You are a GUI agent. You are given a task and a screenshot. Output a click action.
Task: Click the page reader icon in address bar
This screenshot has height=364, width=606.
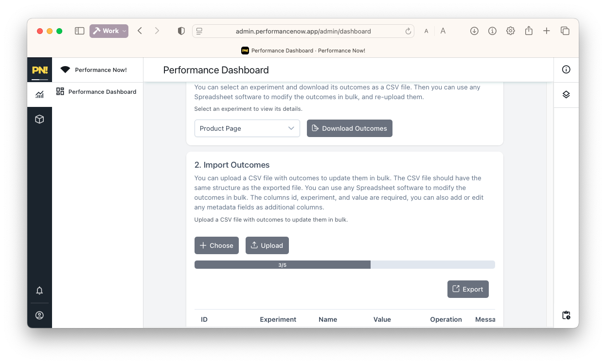click(199, 31)
